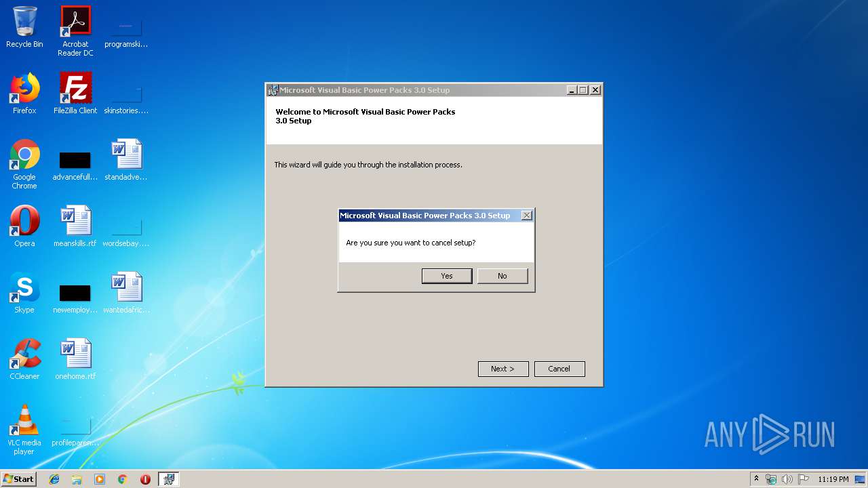Image resolution: width=868 pixels, height=488 pixels.
Task: Select the Opera desktop shortcut
Action: 24,226
